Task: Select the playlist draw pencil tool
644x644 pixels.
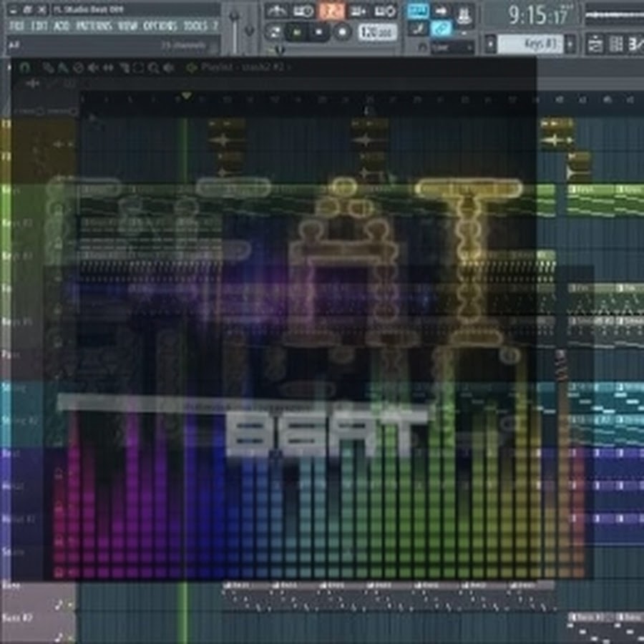Action: [47, 67]
